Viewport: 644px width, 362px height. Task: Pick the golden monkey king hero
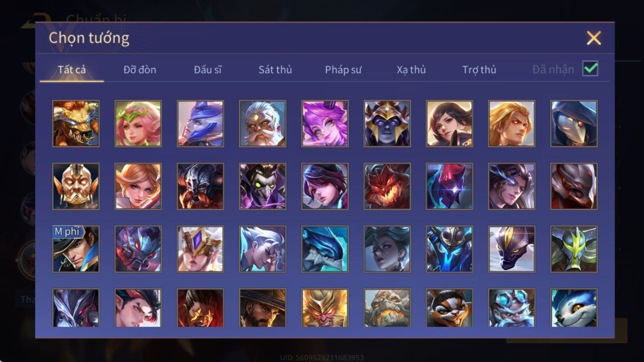(325, 308)
